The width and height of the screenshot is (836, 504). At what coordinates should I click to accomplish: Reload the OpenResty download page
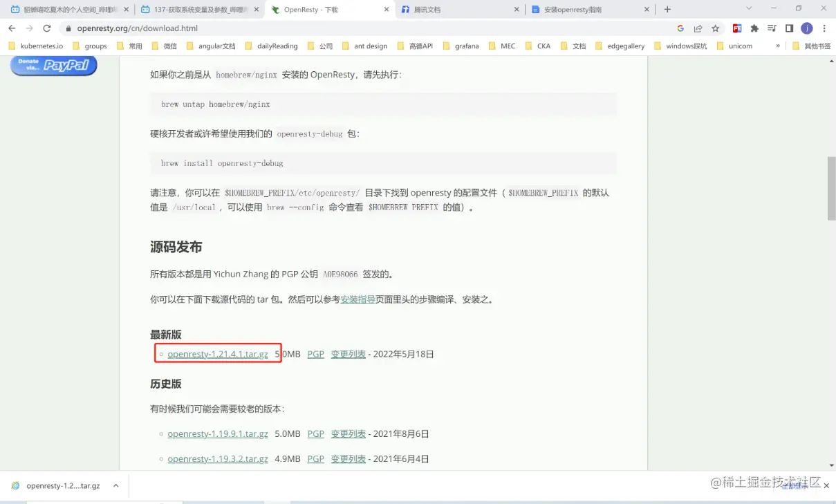point(47,28)
